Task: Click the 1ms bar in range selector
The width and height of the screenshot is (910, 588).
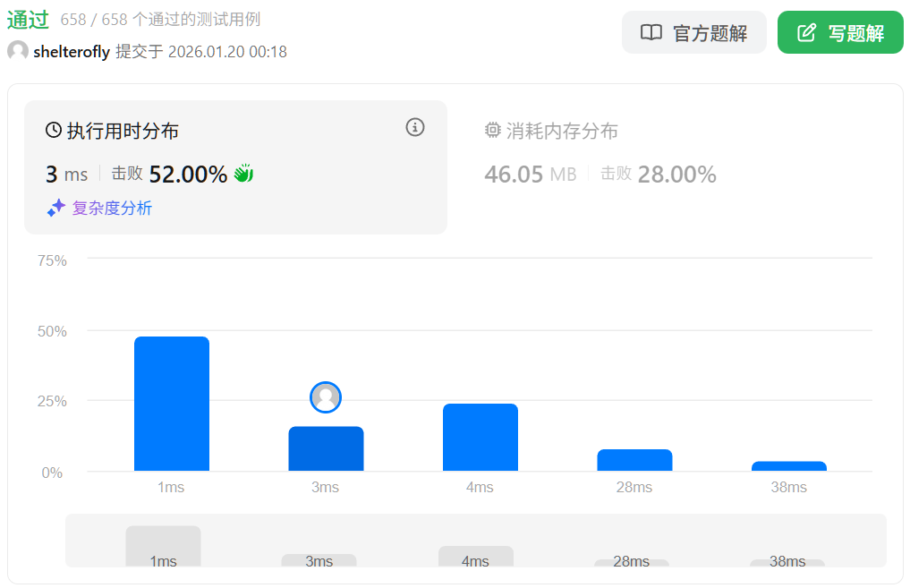Action: [x=163, y=546]
